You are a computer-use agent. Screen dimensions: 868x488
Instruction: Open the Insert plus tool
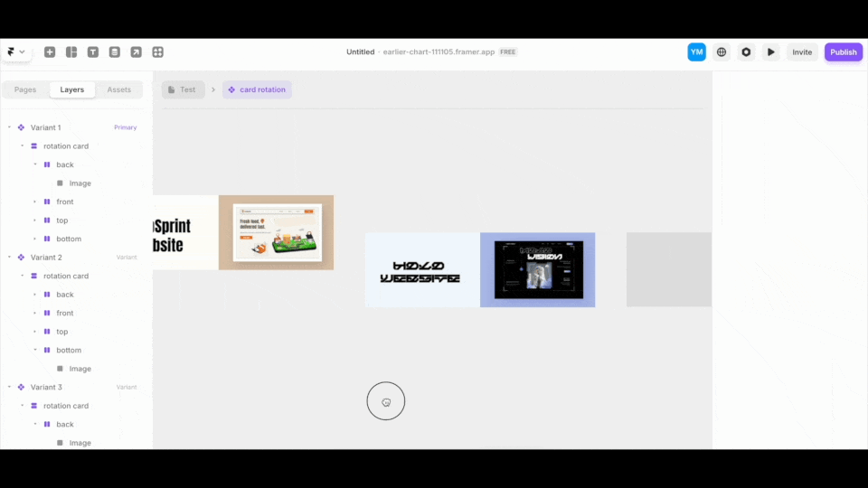tap(50, 52)
